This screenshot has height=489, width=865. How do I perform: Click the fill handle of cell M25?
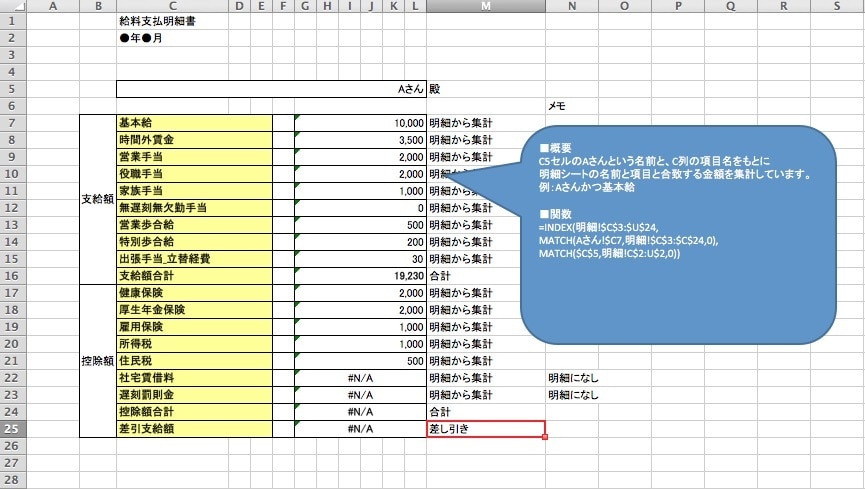[545, 437]
